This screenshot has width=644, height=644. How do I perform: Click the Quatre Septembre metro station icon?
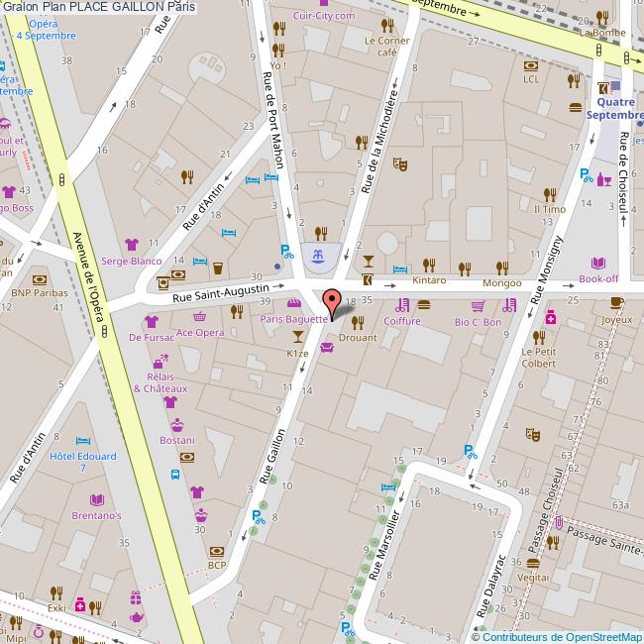point(602,89)
